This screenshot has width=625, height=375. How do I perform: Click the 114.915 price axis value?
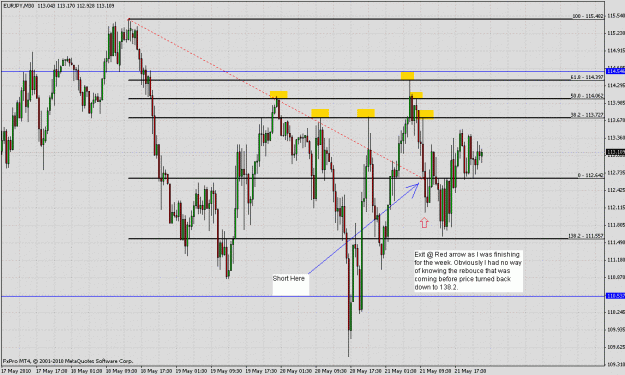(x=616, y=51)
